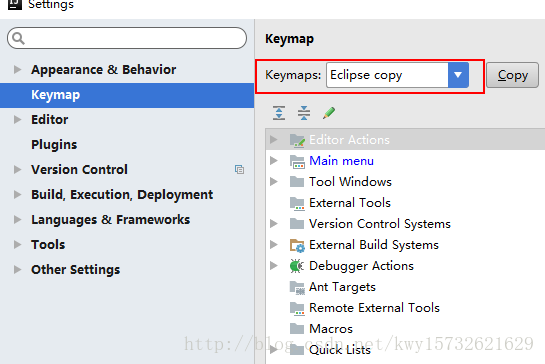Select the External Tools row text

(350, 203)
